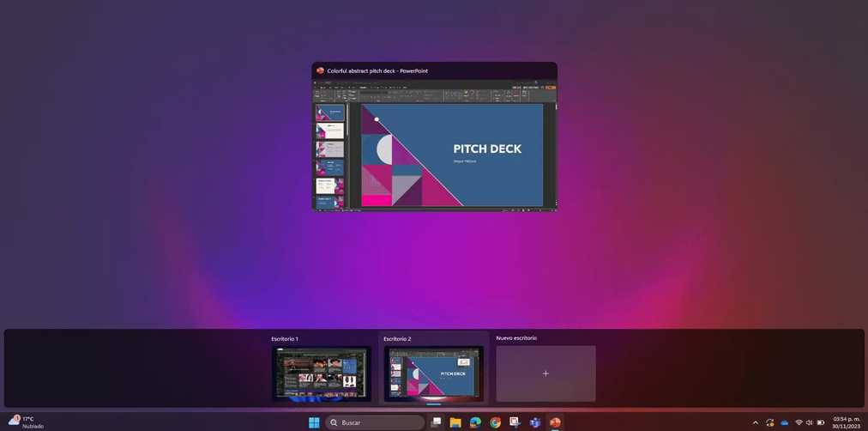Open the clock and date 30/11/2023 panel
Screen dimensions: 868x431
(846, 422)
